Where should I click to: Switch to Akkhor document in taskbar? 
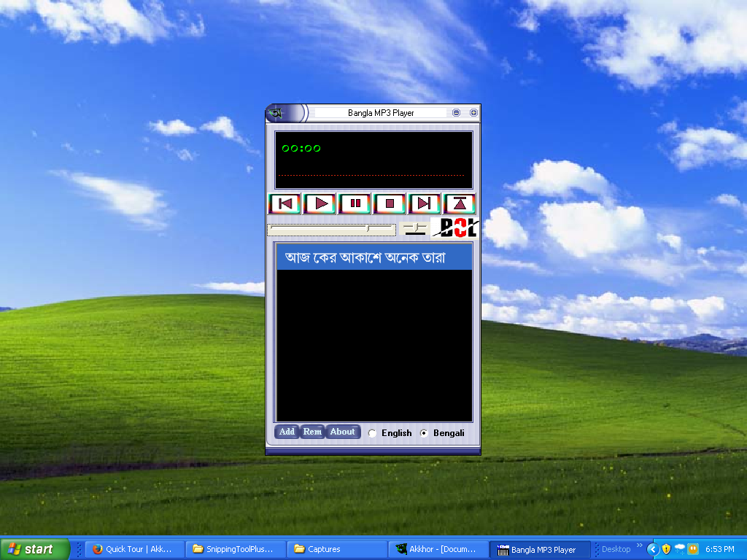(x=435, y=549)
